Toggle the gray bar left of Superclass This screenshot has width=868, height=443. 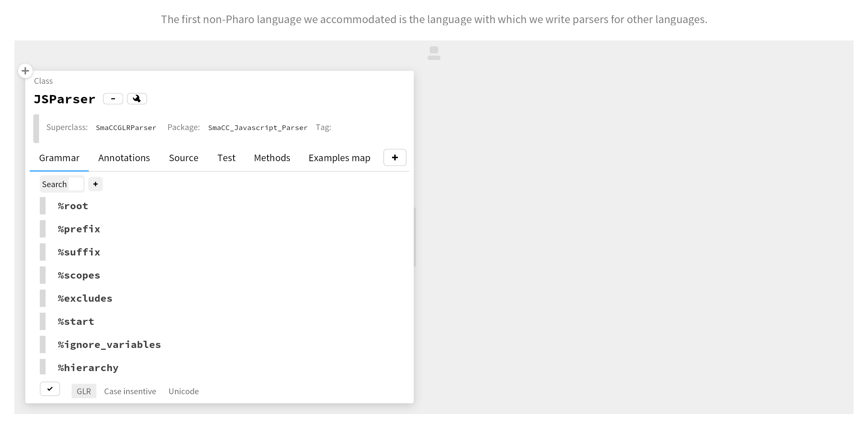pyautogui.click(x=36, y=129)
